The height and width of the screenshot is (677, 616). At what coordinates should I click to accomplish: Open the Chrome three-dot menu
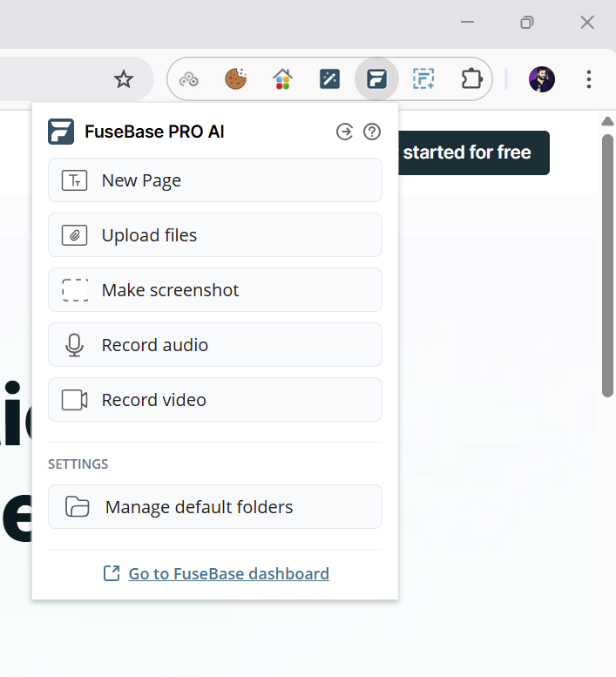click(x=589, y=79)
